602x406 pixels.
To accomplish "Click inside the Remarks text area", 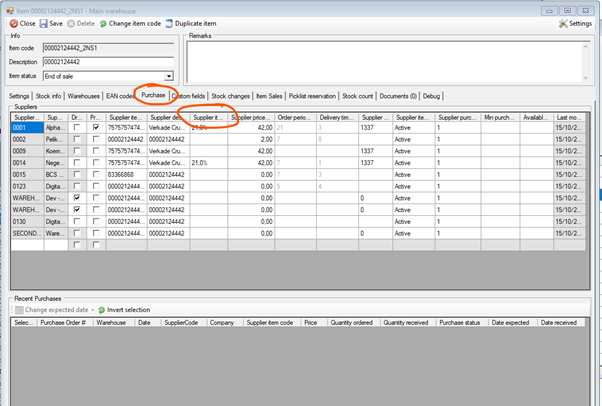I will click(384, 62).
